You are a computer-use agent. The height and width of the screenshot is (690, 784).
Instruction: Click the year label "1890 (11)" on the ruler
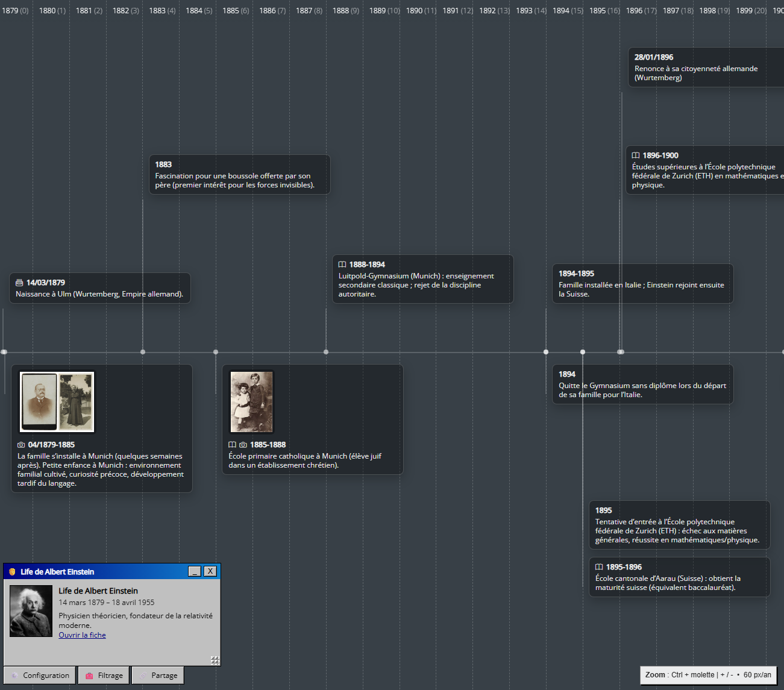coord(421,10)
